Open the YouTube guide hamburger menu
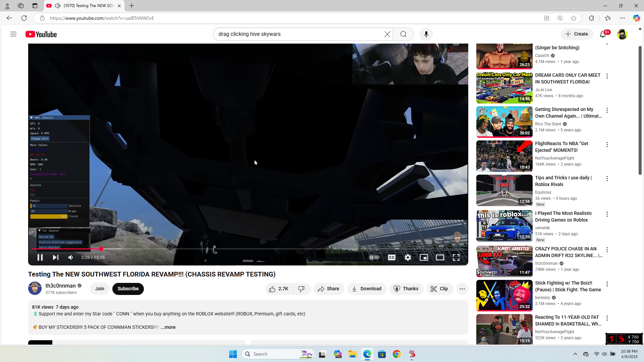The image size is (644, 362). tap(13, 34)
